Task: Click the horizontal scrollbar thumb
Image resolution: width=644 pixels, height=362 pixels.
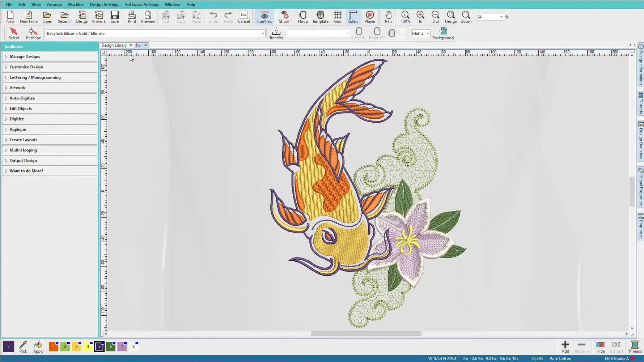Action: (366, 334)
